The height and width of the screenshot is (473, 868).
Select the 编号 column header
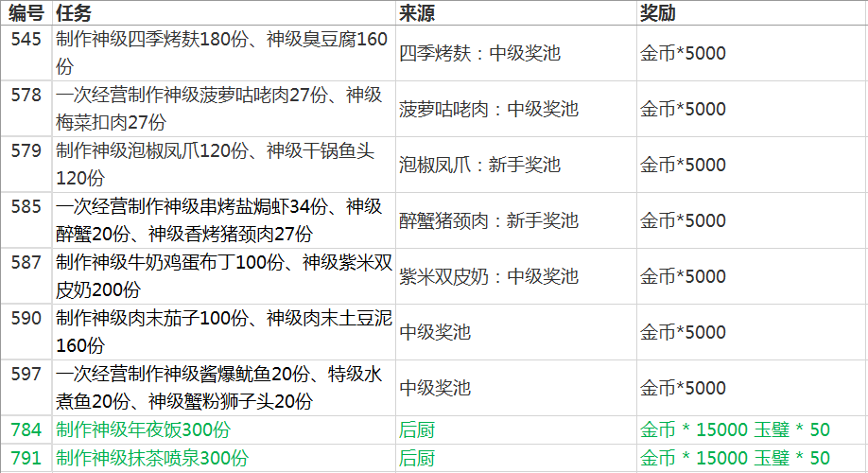26,12
